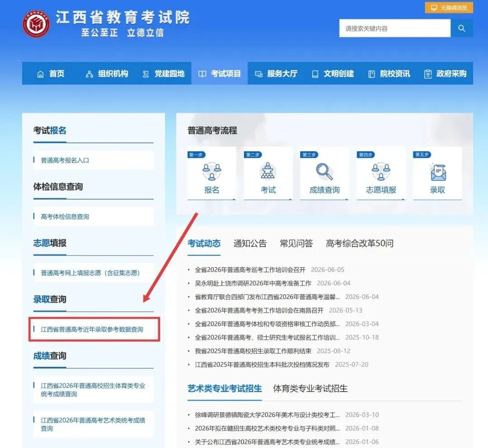Click the 报名 step icon

211,172
